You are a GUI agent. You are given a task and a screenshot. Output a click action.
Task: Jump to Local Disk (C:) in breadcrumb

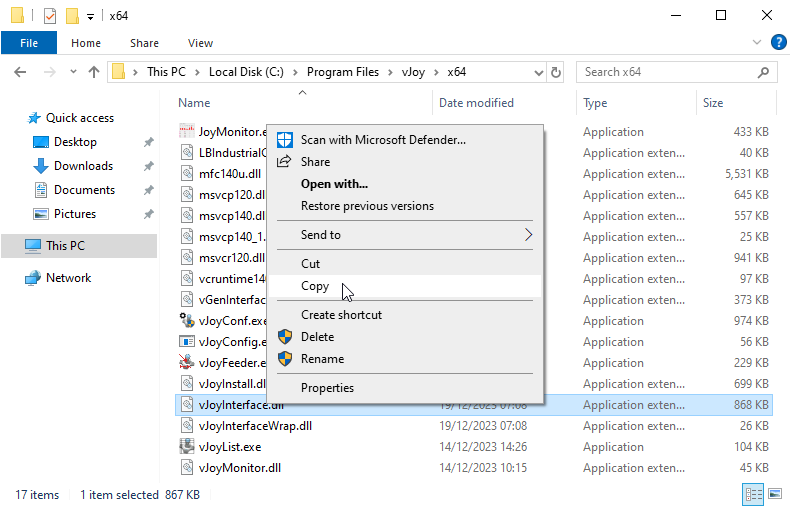click(246, 72)
